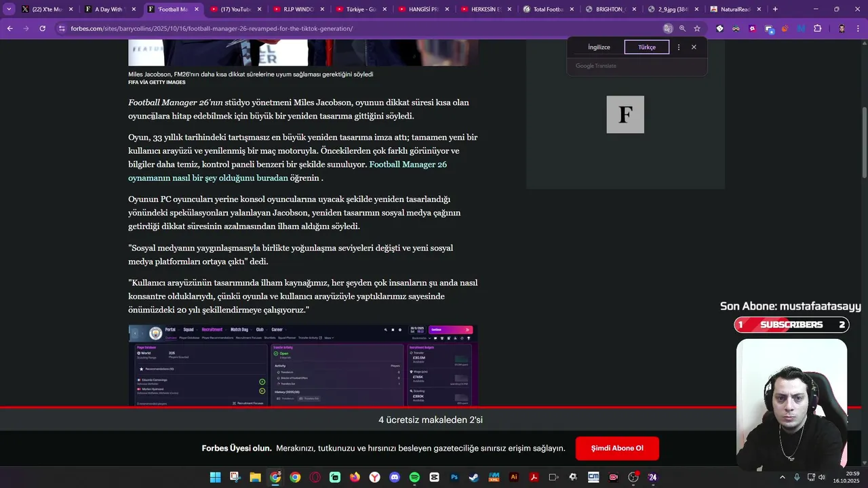The image size is (868, 488).
Task: Switch to the X'te tab
Action: tap(46, 9)
